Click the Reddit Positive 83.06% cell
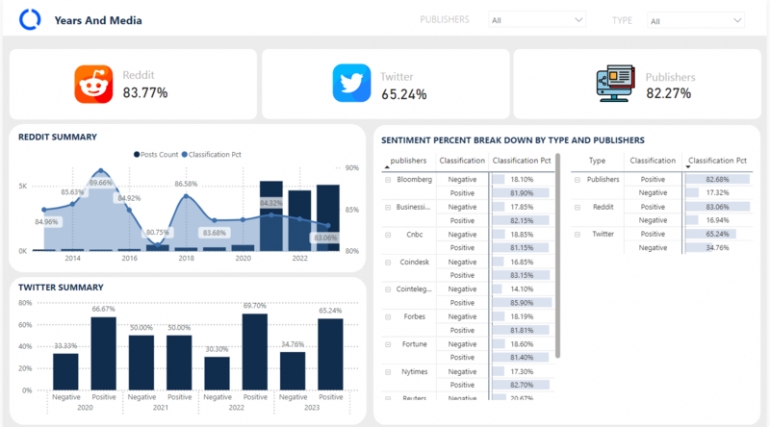 point(717,207)
